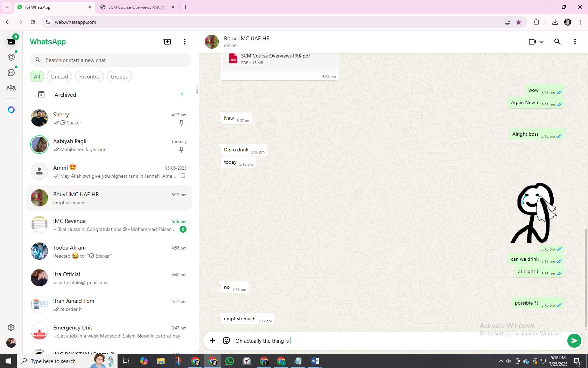Open the Chats icon in sidebar
588x368 pixels.
coord(11,42)
